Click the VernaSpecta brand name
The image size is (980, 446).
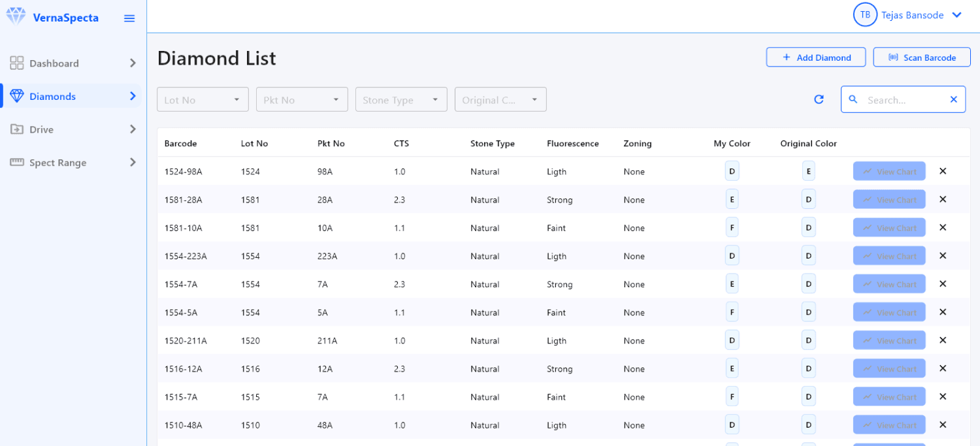(65, 18)
